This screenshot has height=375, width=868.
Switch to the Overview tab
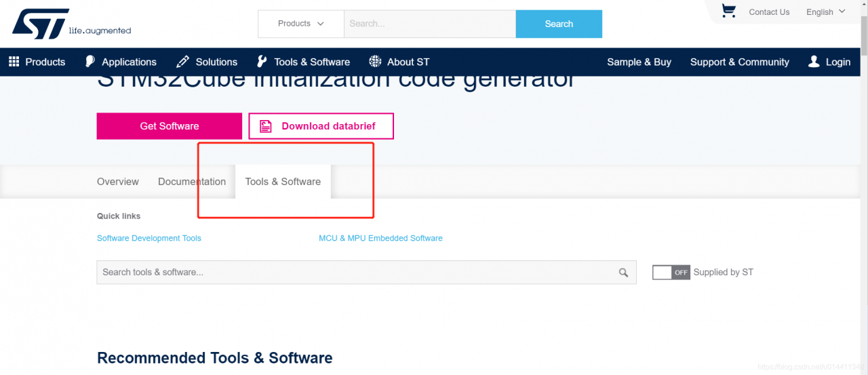pos(118,182)
